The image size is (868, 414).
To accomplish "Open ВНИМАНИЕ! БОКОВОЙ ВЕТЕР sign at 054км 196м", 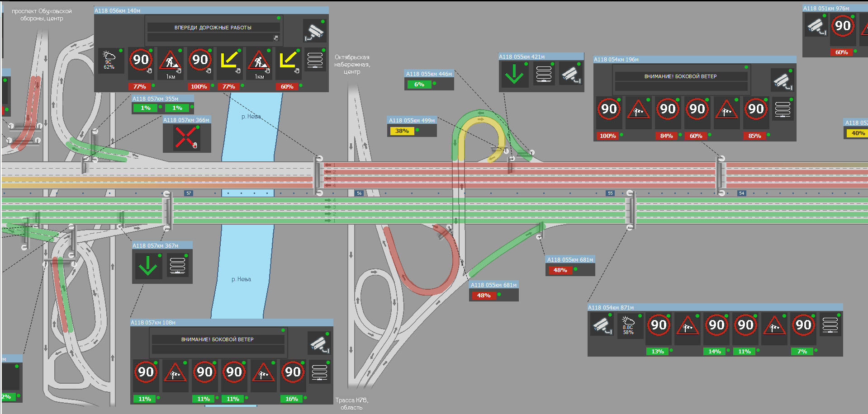I will coord(680,76).
